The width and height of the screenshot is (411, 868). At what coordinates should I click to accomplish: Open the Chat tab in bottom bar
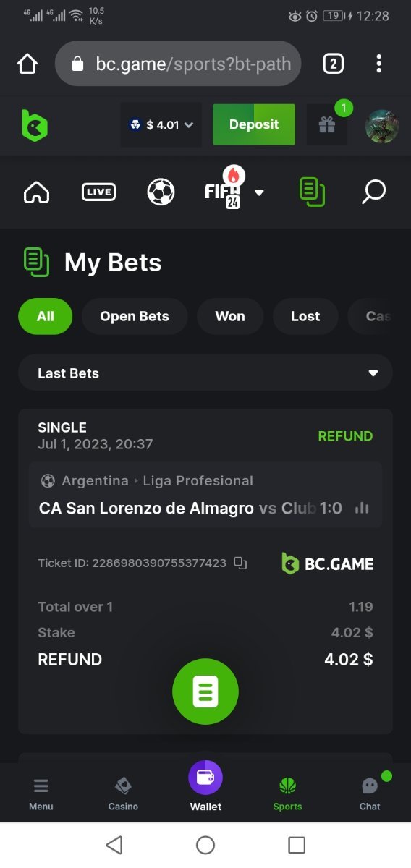[370, 793]
